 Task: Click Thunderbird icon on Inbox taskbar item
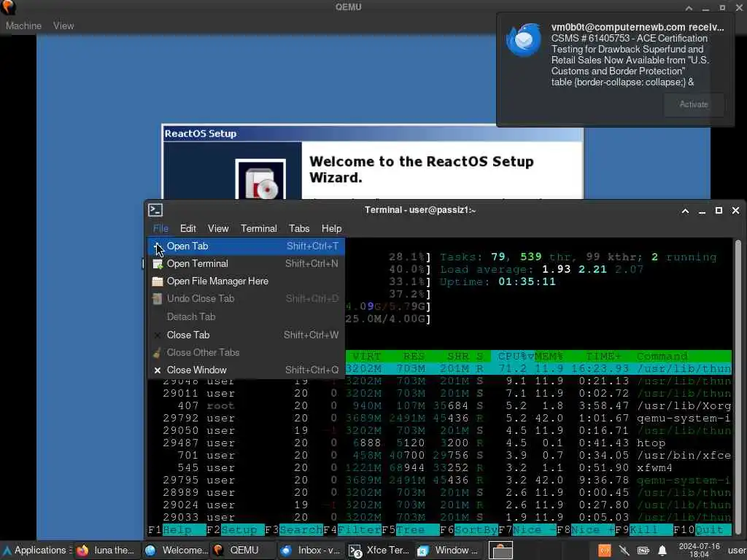point(286,551)
